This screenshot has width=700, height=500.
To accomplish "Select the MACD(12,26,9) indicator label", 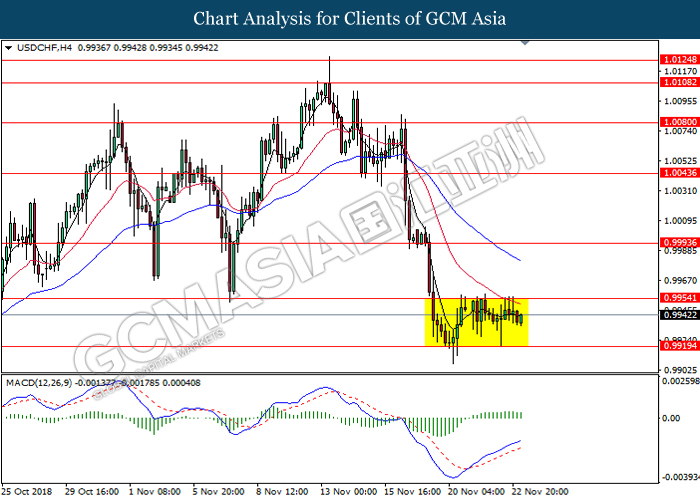I will click(38, 383).
